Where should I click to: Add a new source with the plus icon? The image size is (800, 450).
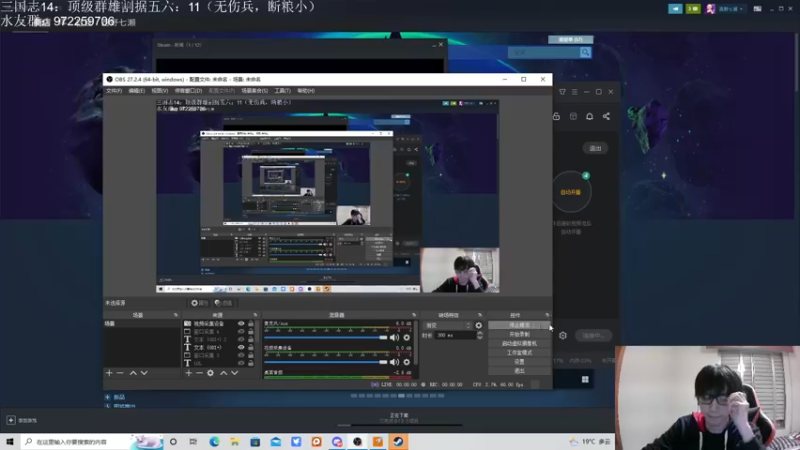pyautogui.click(x=189, y=373)
